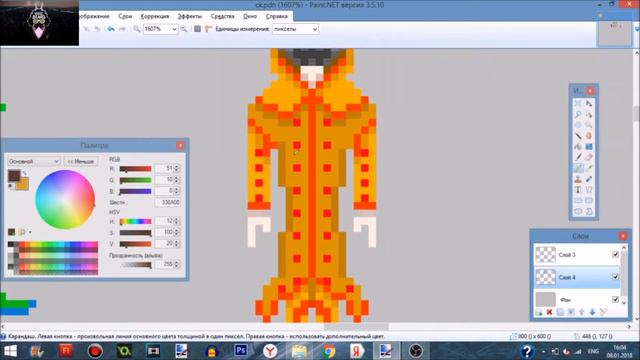
Task: Open the Слои menu
Action: 125,16
